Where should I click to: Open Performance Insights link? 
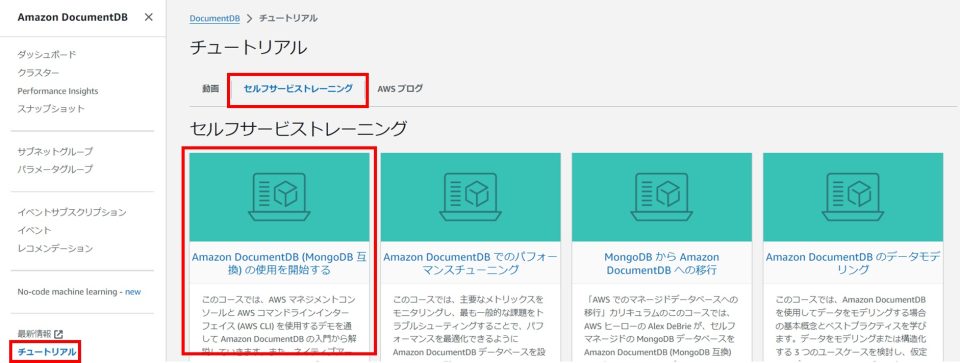(x=58, y=91)
